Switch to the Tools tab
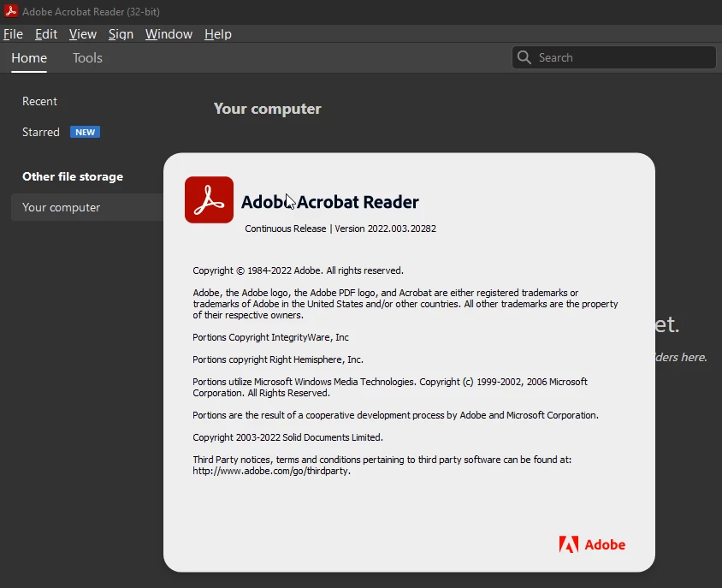 pyautogui.click(x=87, y=58)
